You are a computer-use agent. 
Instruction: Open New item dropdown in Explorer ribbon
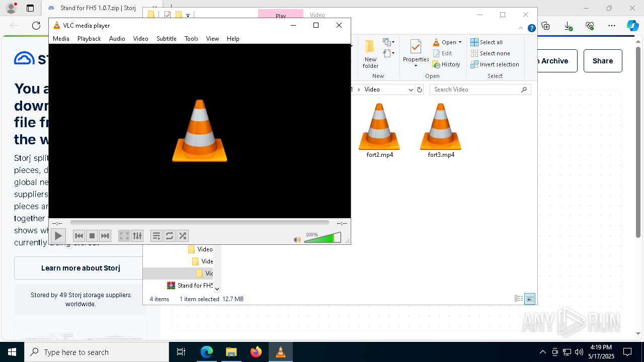[388, 42]
